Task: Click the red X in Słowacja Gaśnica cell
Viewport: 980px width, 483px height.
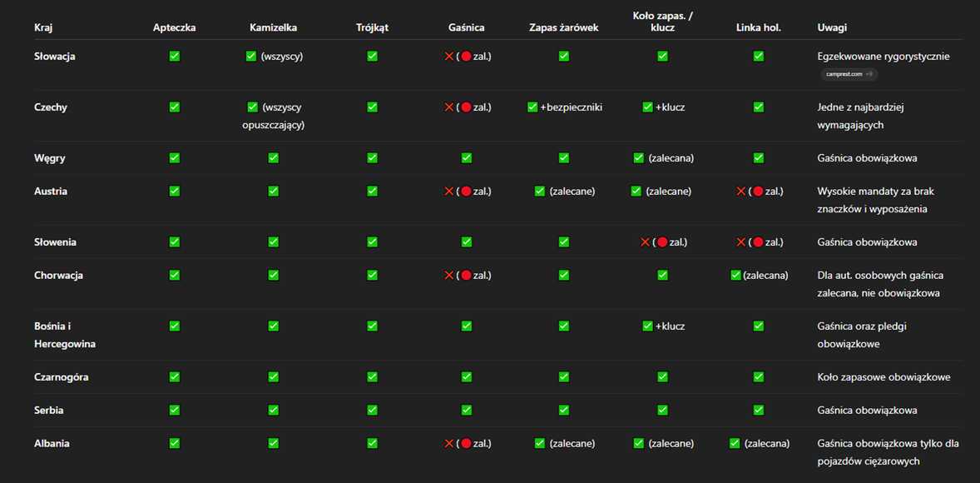Action: click(x=449, y=57)
